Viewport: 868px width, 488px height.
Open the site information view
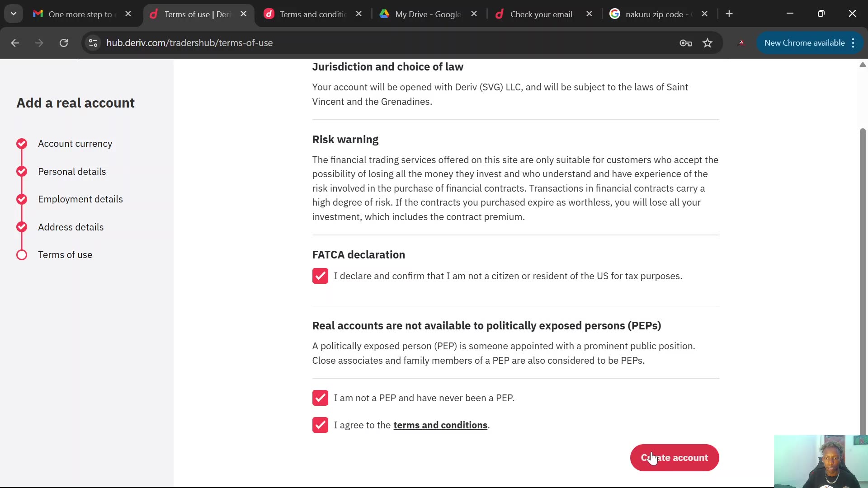(93, 43)
